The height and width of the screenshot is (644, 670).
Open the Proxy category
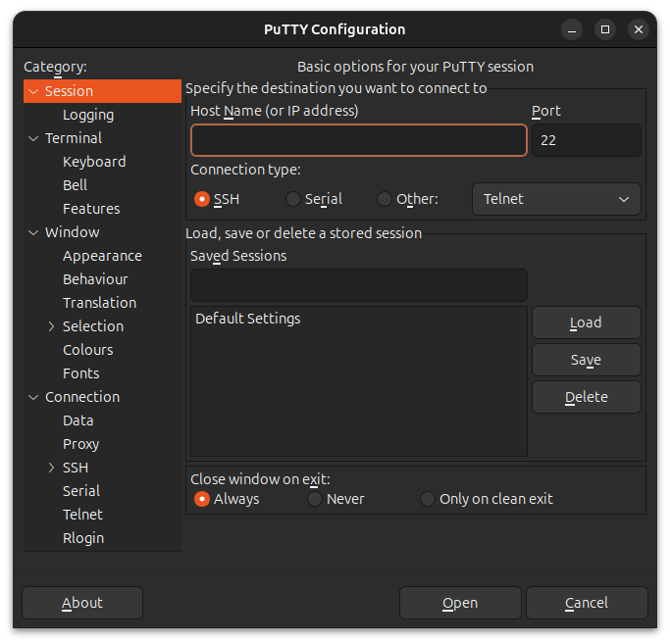coord(80,444)
